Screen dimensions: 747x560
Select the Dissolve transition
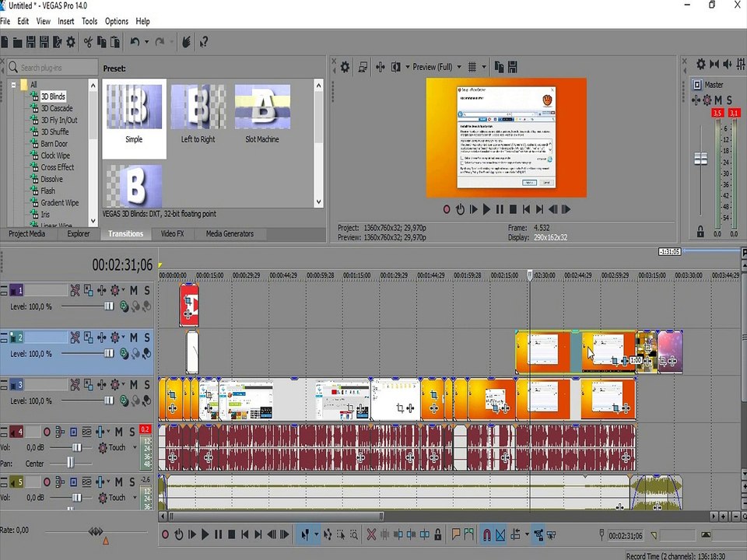(x=51, y=179)
